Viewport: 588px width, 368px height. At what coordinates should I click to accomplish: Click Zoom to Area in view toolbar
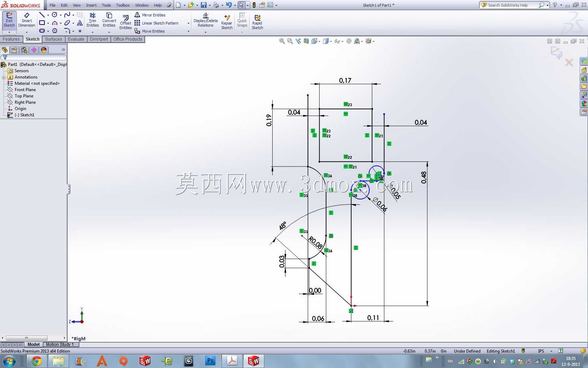click(290, 41)
